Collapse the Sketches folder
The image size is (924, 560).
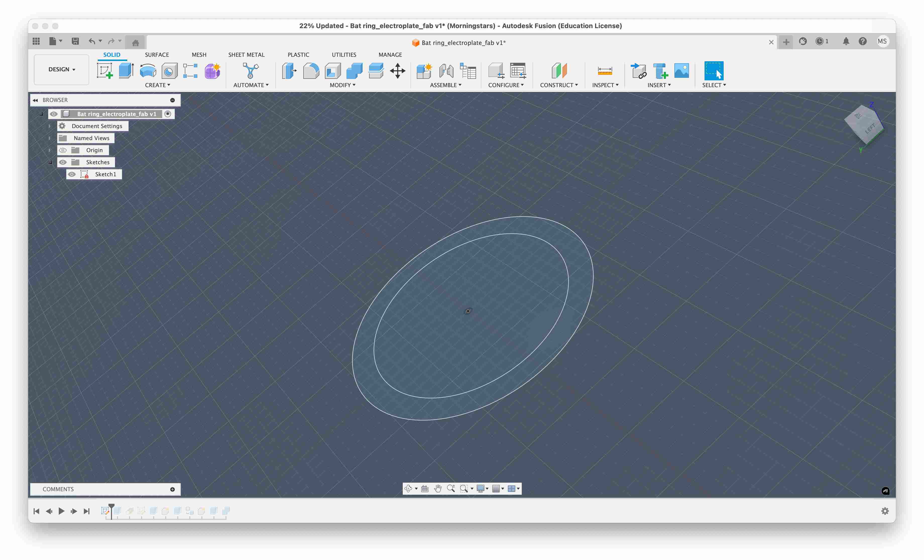(x=50, y=162)
